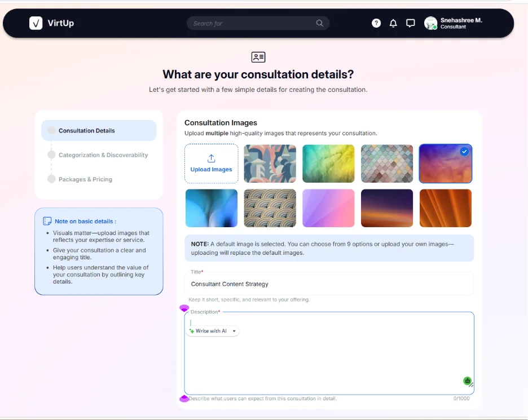The height and width of the screenshot is (420, 528).
Task: Click the Search for input field
Action: 258,23
